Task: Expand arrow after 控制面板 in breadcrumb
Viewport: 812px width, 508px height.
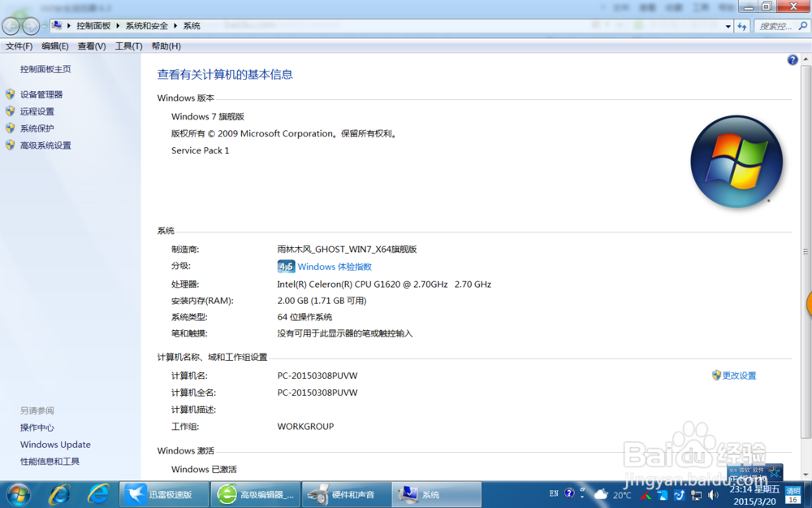Action: click(x=118, y=26)
